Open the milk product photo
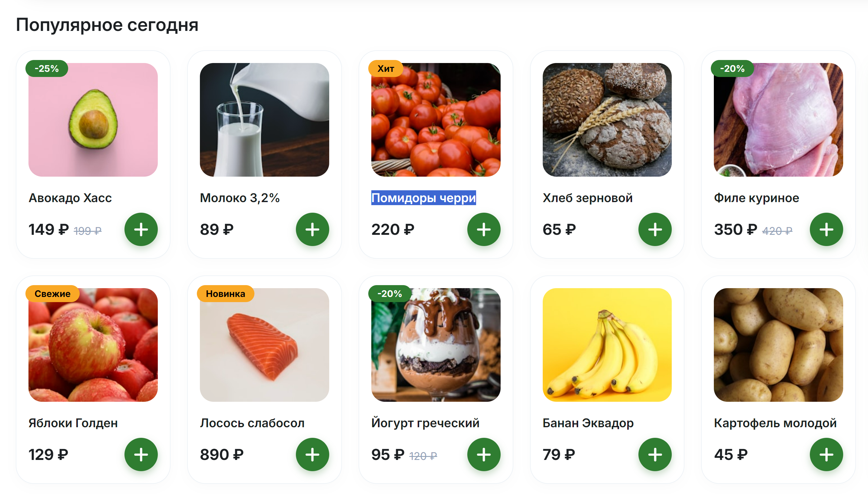Viewport: 868px width, 496px height. tap(264, 120)
